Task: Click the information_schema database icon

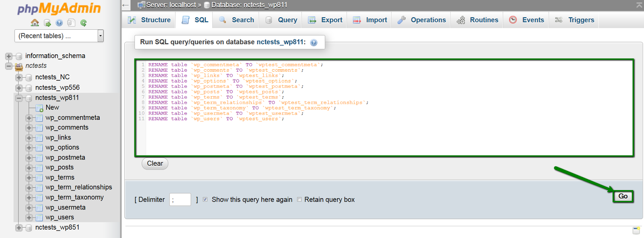Action: [x=19, y=56]
